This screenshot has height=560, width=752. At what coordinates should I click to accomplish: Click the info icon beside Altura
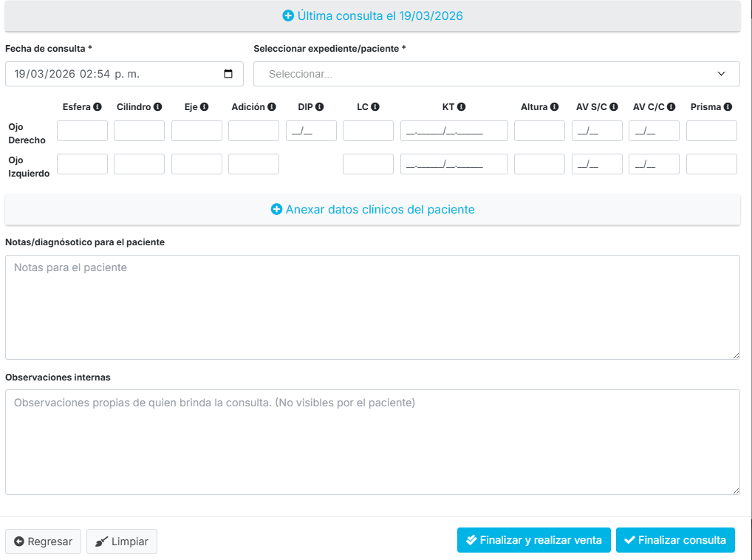coord(554,107)
